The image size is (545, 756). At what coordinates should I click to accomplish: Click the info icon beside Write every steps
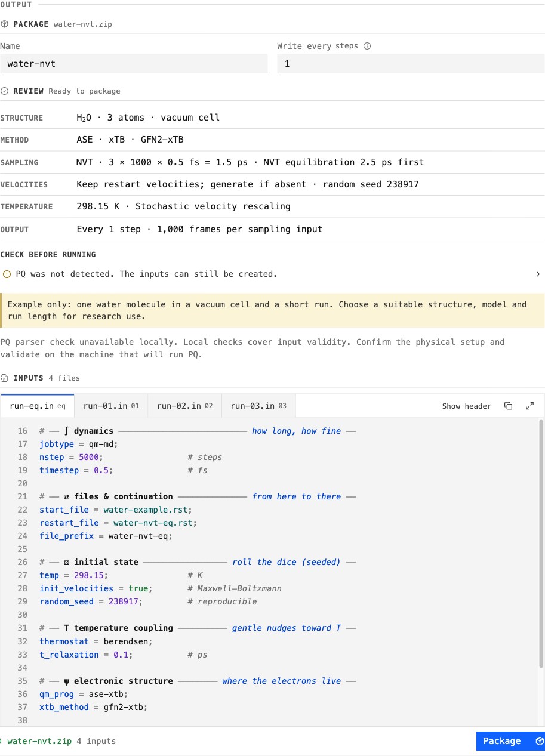pos(367,46)
